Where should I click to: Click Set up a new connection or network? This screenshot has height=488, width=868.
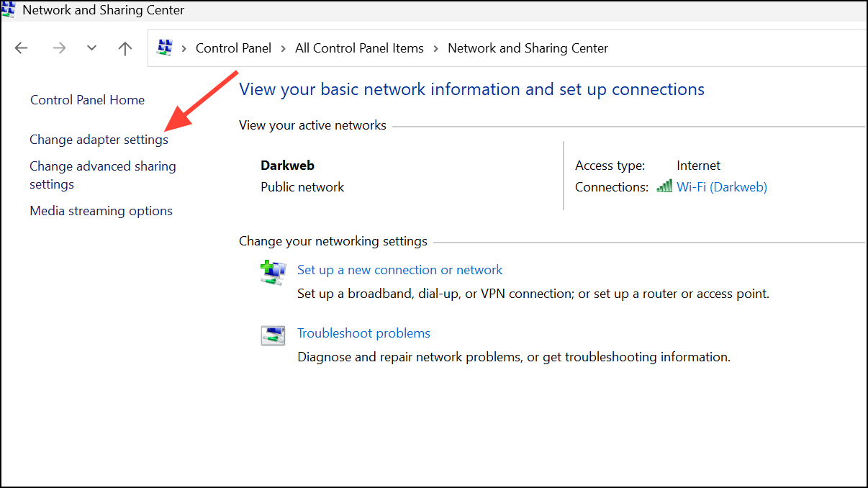399,269
